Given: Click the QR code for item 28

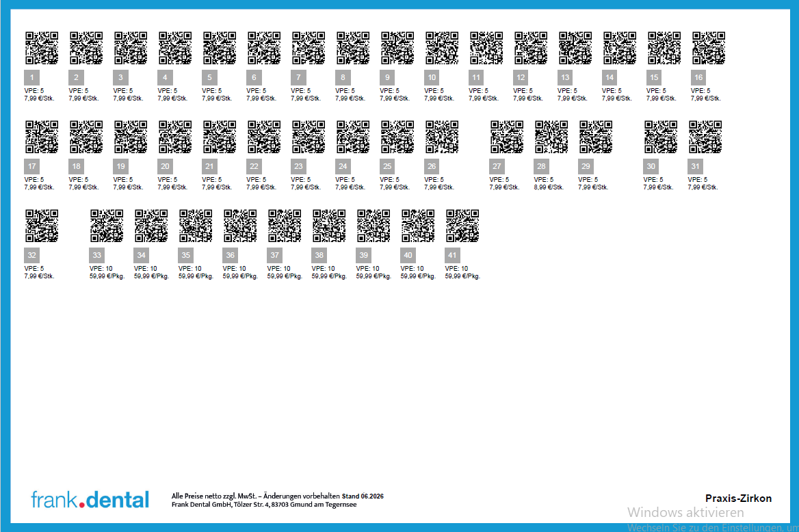Looking at the screenshot, I should (551, 137).
